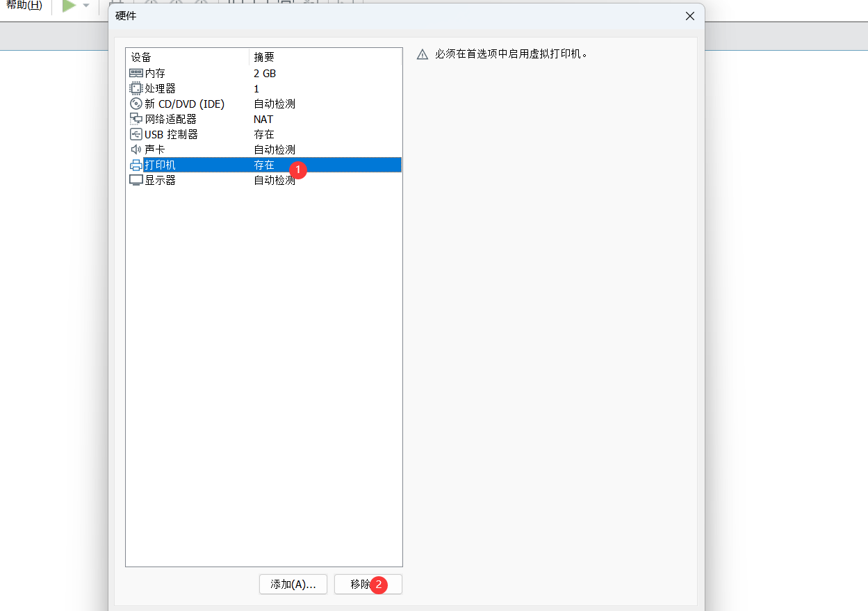The height and width of the screenshot is (611, 868).
Task: Open the power button dropdown arrow
Action: pos(85,7)
